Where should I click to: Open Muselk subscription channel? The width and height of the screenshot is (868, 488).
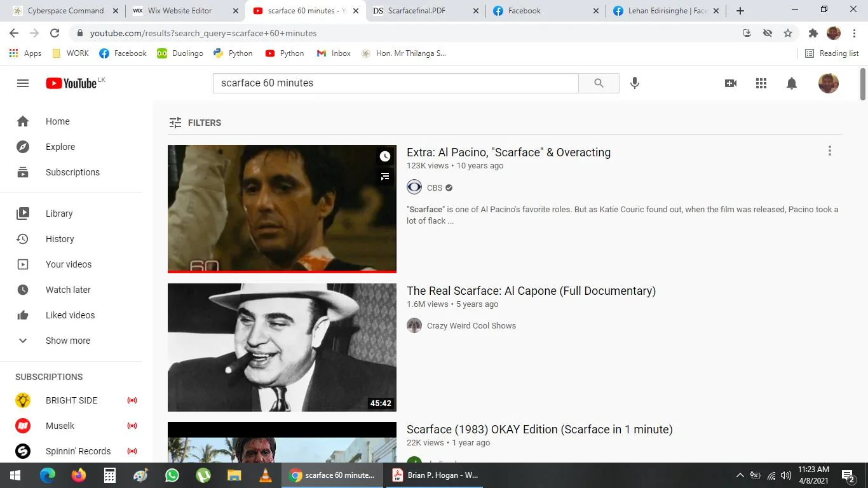pos(71,426)
